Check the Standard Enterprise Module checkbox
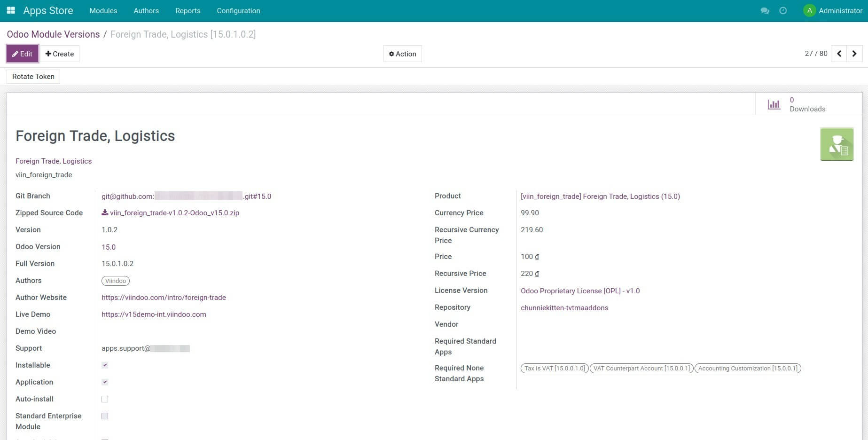This screenshot has height=440, width=868. tap(105, 416)
